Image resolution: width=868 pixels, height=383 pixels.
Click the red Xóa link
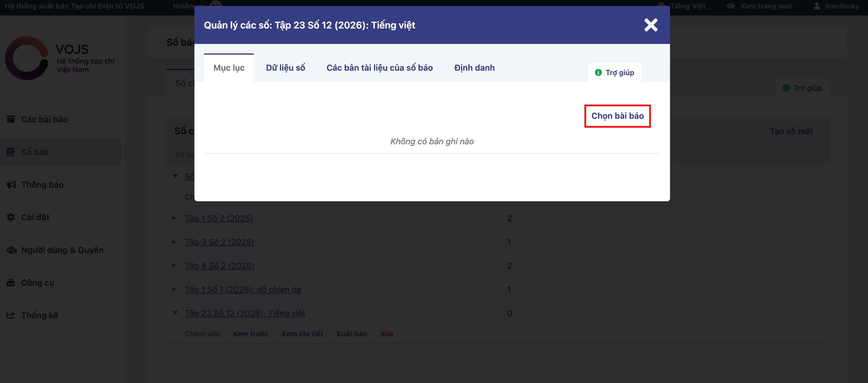(x=387, y=334)
